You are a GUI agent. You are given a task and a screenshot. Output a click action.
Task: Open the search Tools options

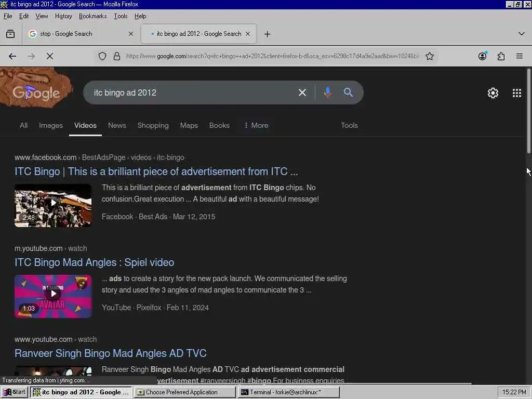(349, 126)
